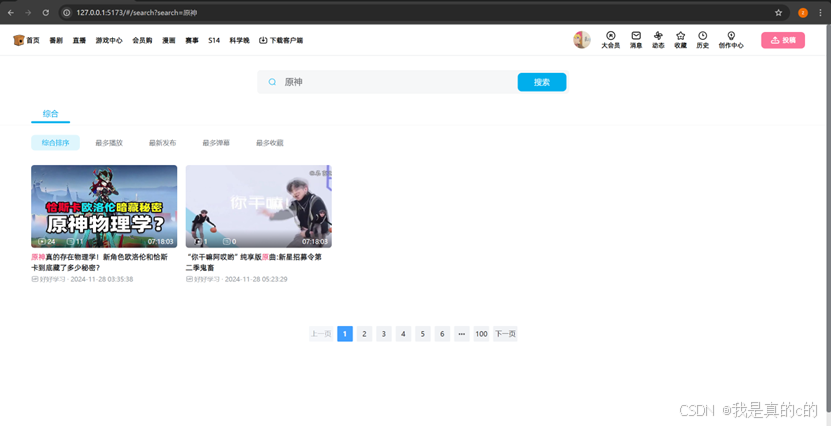Click danmaku count icon on 原神物理学 thumbnail
Screen dimensions: 831x426
[x=70, y=242]
